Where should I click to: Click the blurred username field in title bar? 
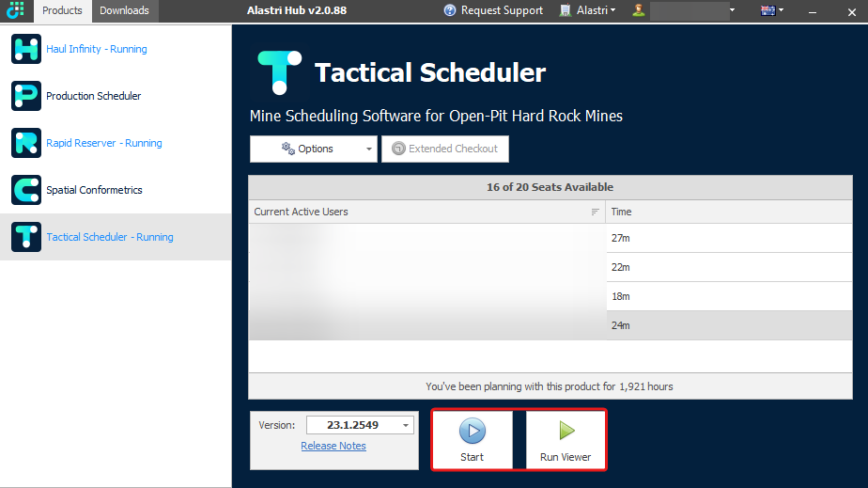point(689,10)
